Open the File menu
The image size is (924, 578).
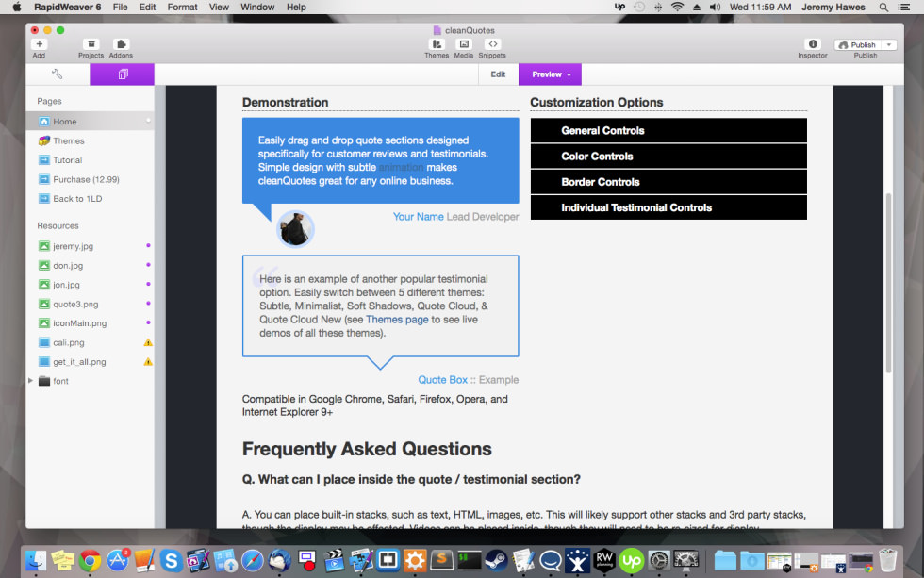point(121,7)
